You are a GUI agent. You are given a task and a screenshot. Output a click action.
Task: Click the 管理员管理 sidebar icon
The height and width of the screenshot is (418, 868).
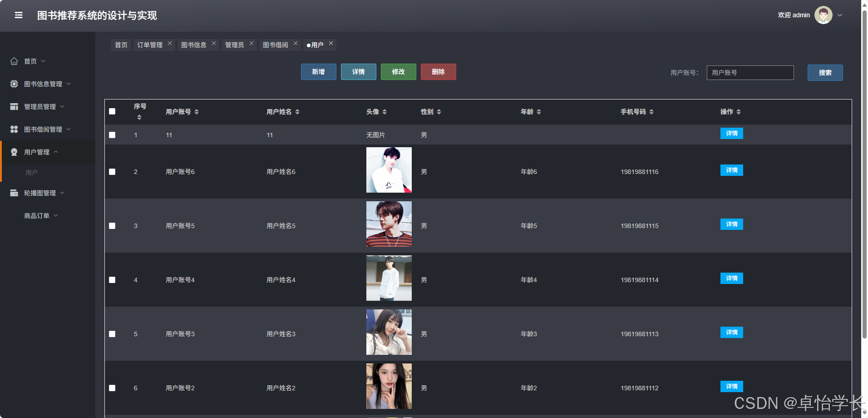tap(14, 107)
